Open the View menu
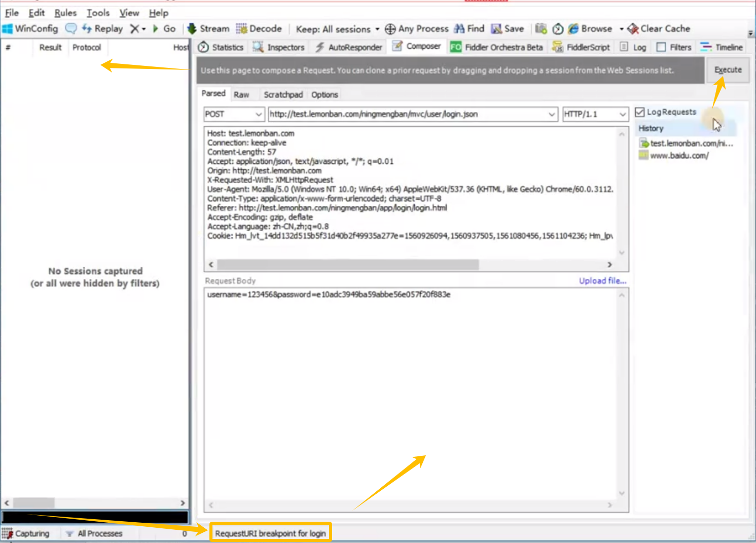 click(x=129, y=13)
